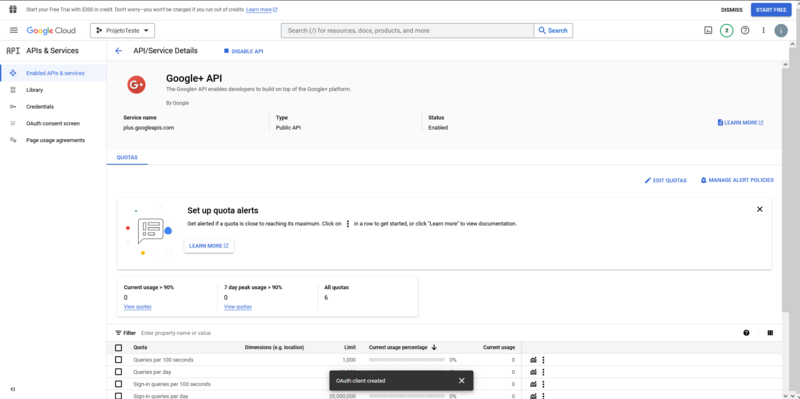
Task: Click the free trial gift icon
Action: coord(13,10)
